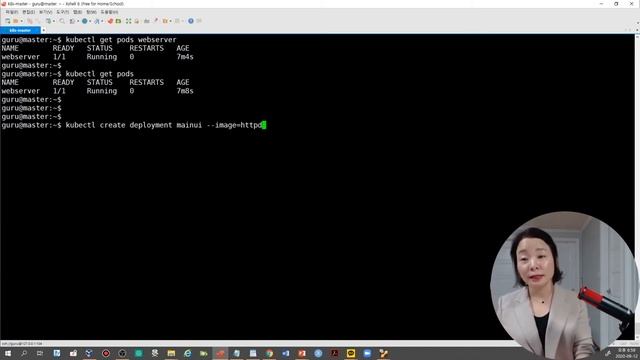
Task: Click the orange box toolbar icon
Action: click(x=165, y=21)
